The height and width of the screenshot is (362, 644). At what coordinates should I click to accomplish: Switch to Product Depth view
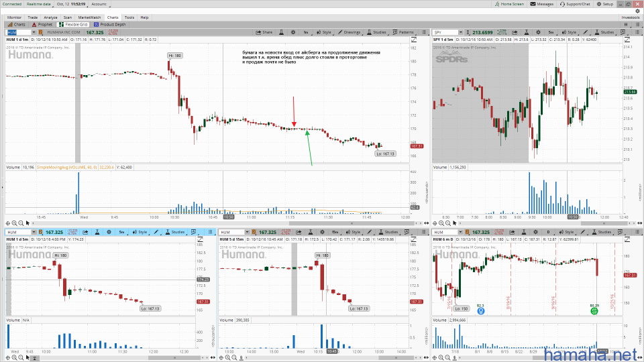111,24
